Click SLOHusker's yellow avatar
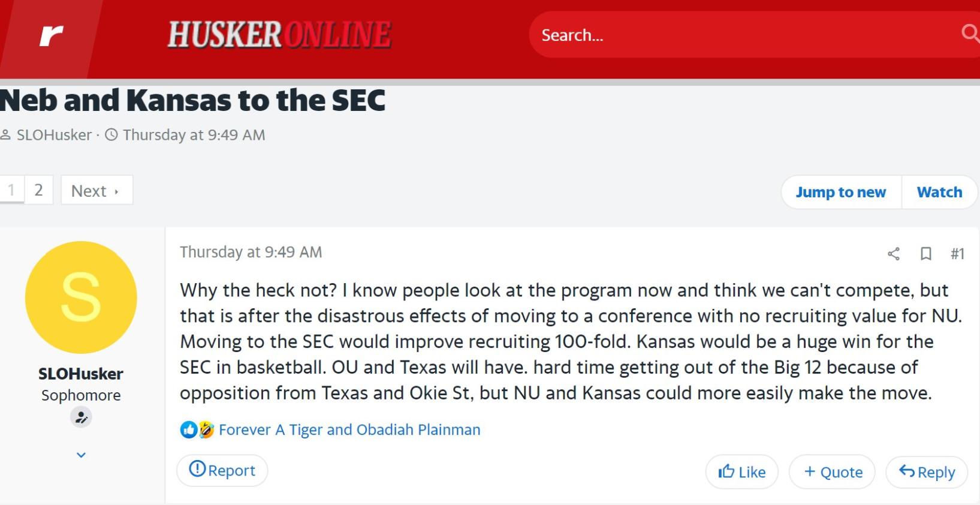This screenshot has height=505, width=980. click(81, 297)
